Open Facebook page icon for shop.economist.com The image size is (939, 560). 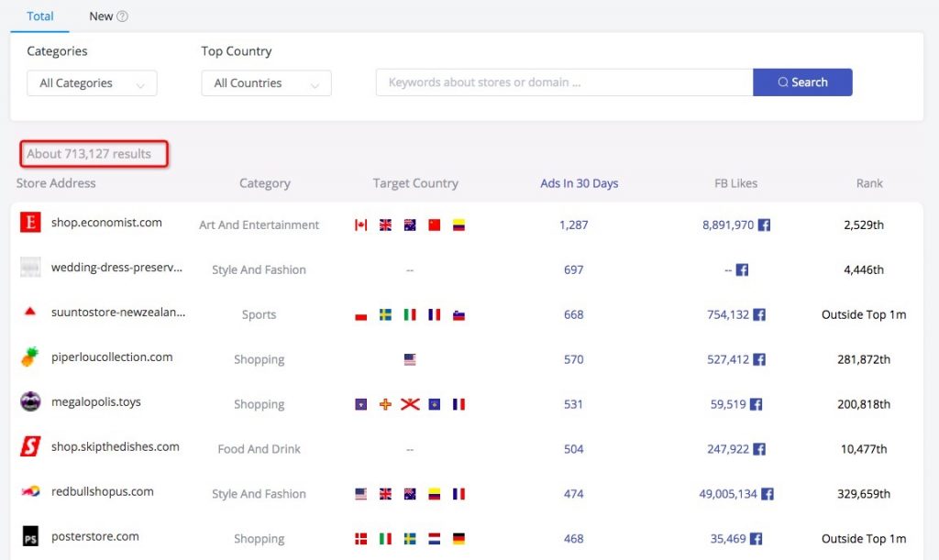(x=764, y=225)
